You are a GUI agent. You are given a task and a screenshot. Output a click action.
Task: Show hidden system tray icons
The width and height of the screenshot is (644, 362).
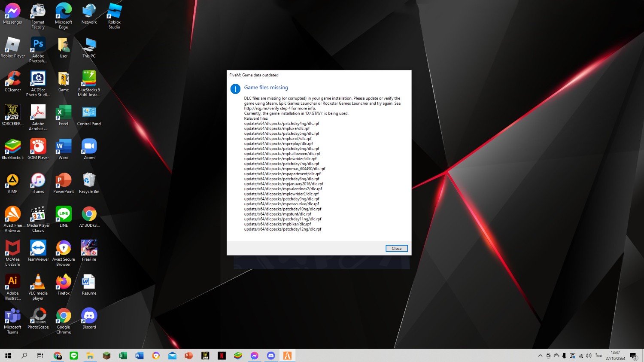[x=540, y=356]
